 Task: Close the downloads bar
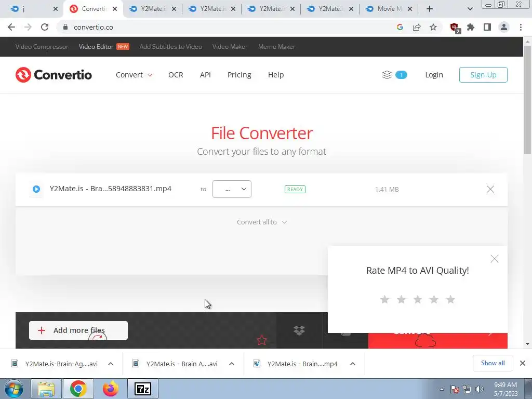coord(523,363)
